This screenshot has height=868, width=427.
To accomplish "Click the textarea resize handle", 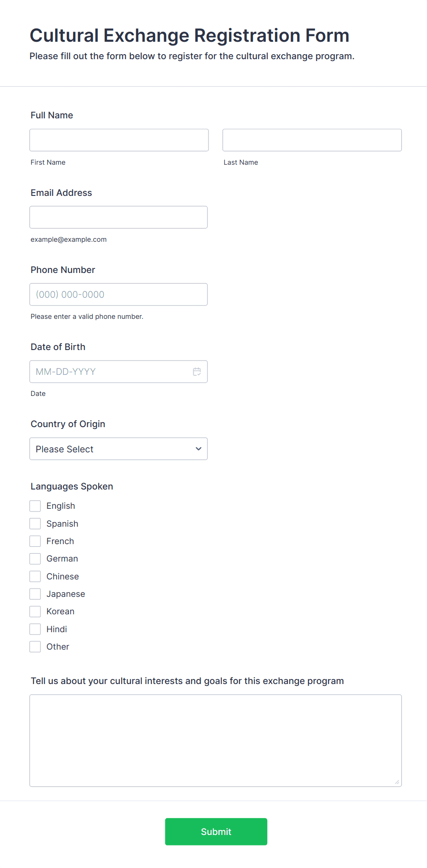I will tap(397, 782).
